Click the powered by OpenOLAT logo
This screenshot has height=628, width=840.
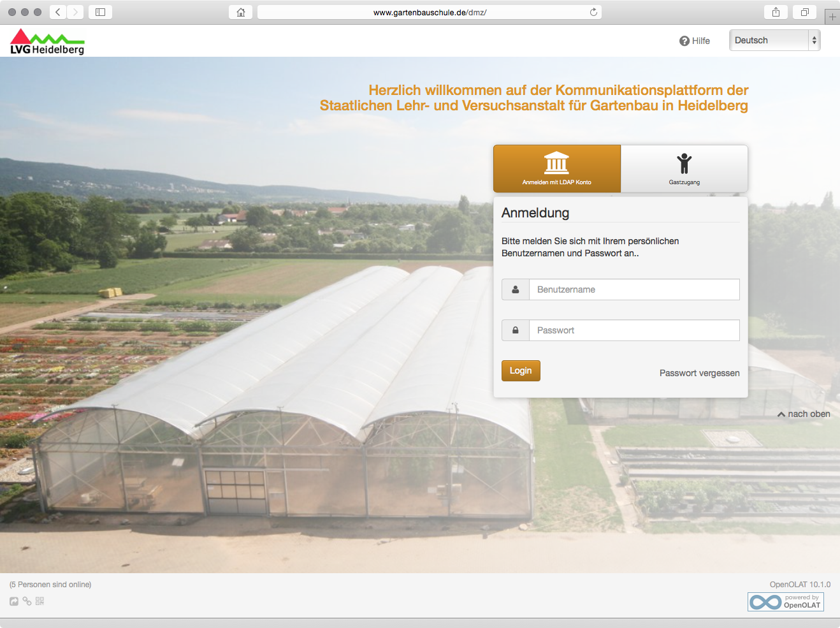786,602
